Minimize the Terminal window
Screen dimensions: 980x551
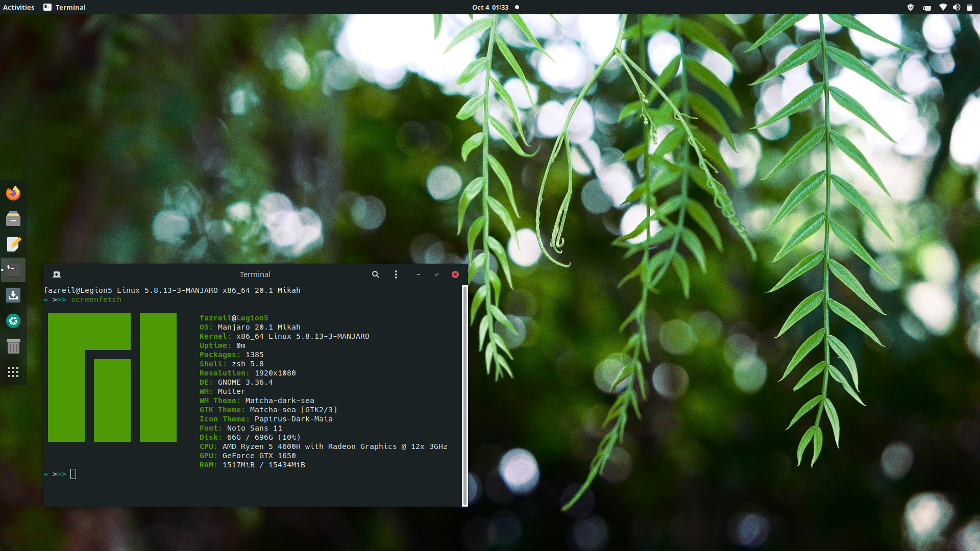tap(419, 274)
